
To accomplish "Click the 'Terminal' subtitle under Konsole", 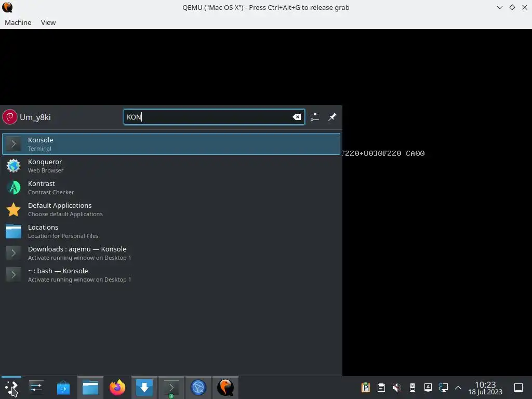I will tap(39, 149).
